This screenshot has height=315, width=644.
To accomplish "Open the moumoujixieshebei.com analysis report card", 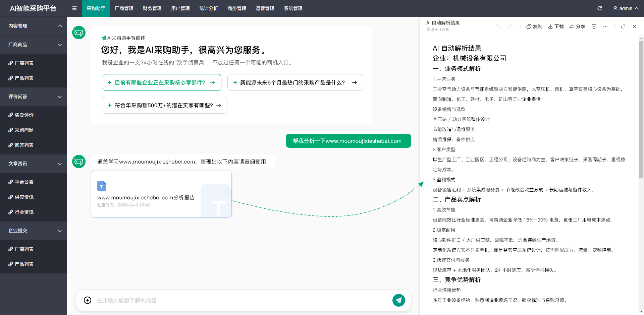I will pos(161,194).
